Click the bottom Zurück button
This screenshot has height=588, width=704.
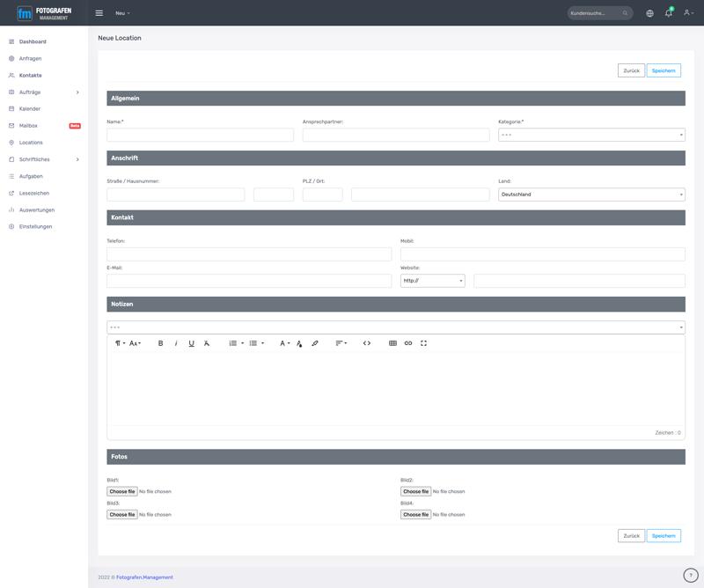pos(631,535)
